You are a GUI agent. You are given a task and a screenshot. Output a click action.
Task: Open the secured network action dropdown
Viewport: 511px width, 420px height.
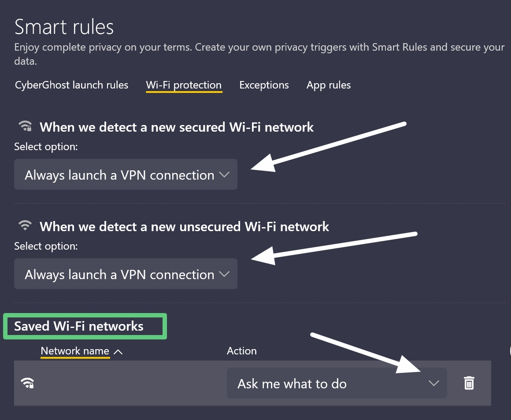(126, 174)
